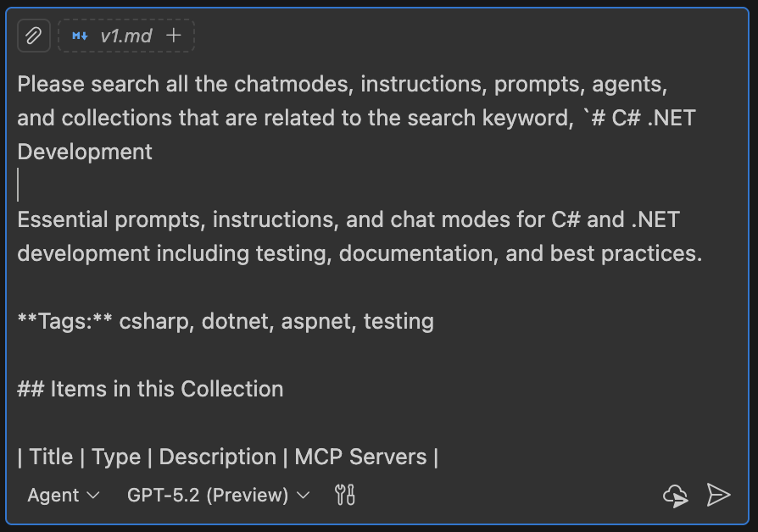Image resolution: width=758 pixels, height=532 pixels.
Task: Open the Agent mode dropdown
Action: tap(64, 495)
